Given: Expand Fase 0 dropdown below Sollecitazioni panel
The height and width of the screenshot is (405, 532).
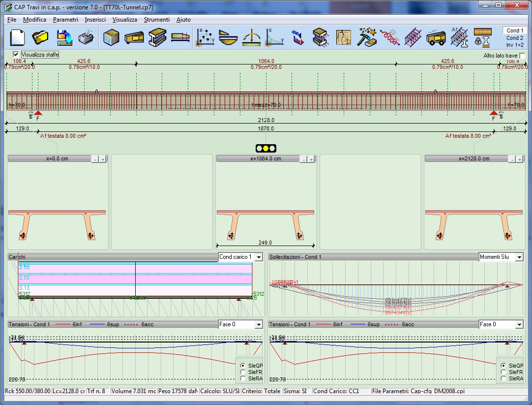Looking at the screenshot, I should point(519,325).
